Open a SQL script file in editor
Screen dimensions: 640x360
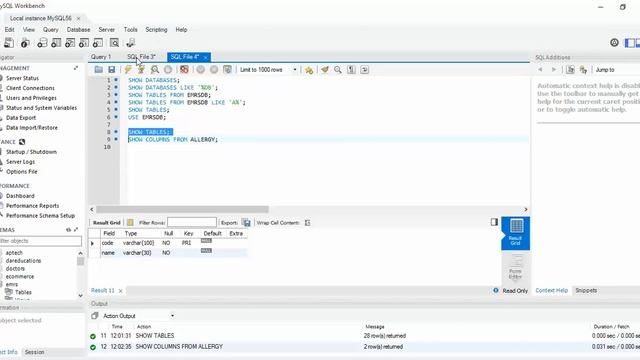[98, 69]
